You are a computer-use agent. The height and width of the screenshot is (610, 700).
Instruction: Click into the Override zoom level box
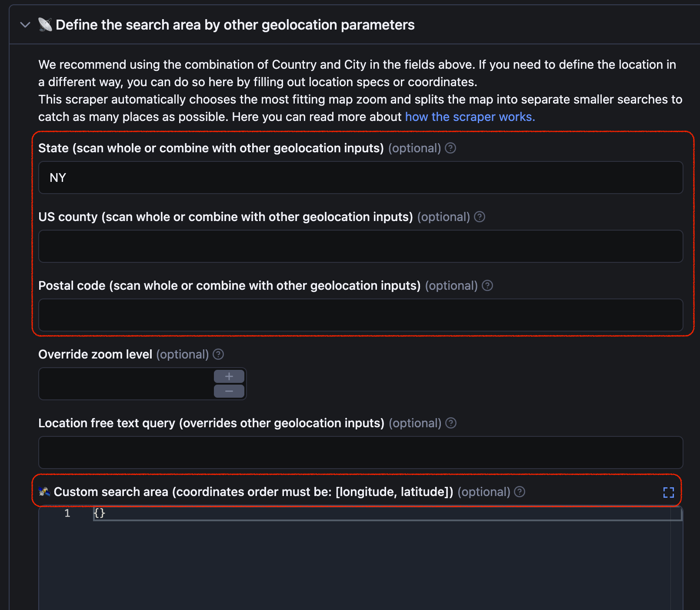pyautogui.click(x=126, y=384)
